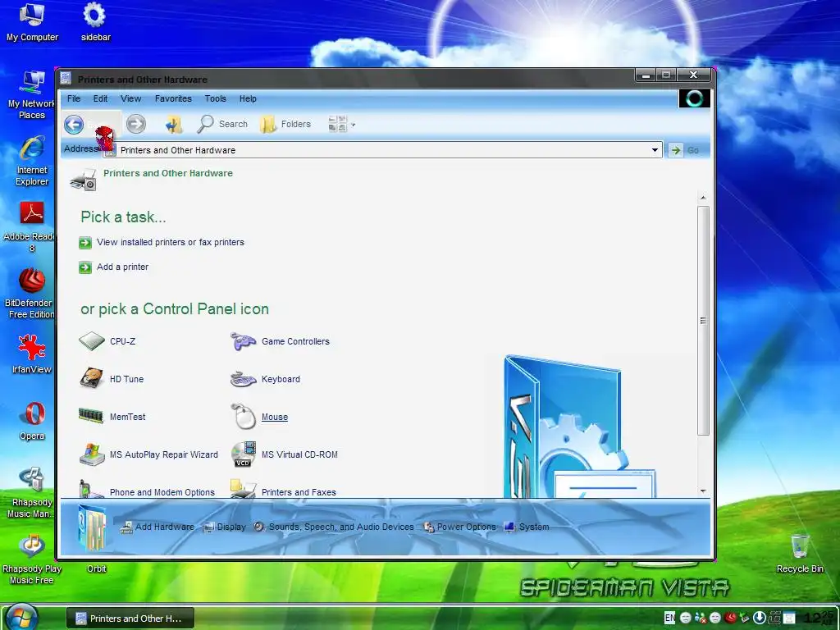Click the Printers and Other Hardware heading icon
The height and width of the screenshot is (630, 840).
pyautogui.click(x=84, y=180)
